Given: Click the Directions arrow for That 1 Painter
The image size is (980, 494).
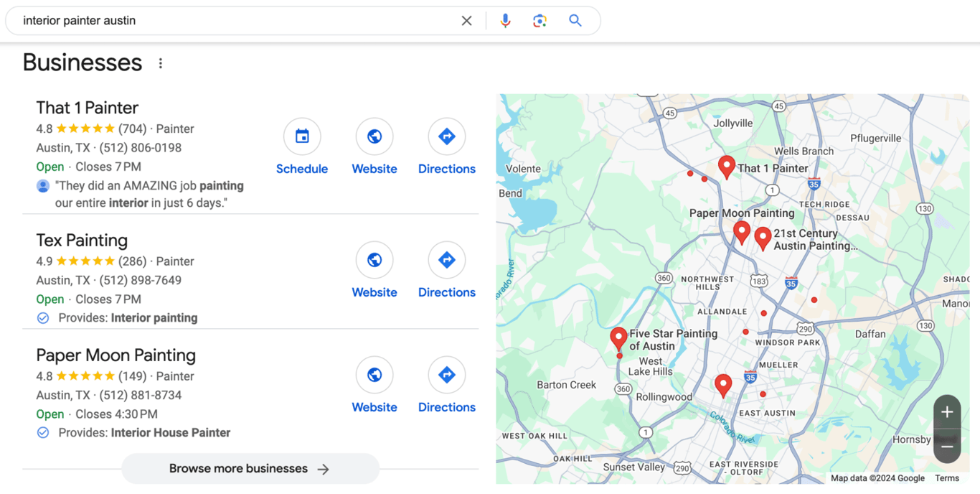Looking at the screenshot, I should coord(446,136).
